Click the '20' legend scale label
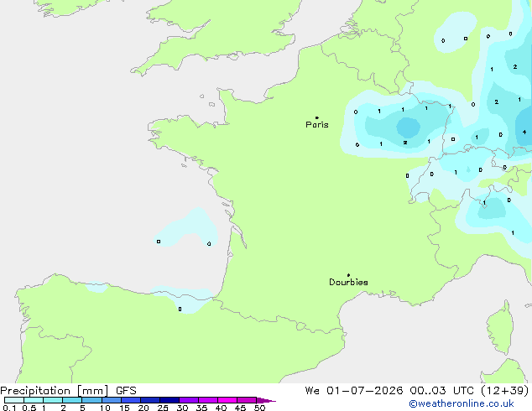The height and width of the screenshot is (411, 532). (x=143, y=408)
